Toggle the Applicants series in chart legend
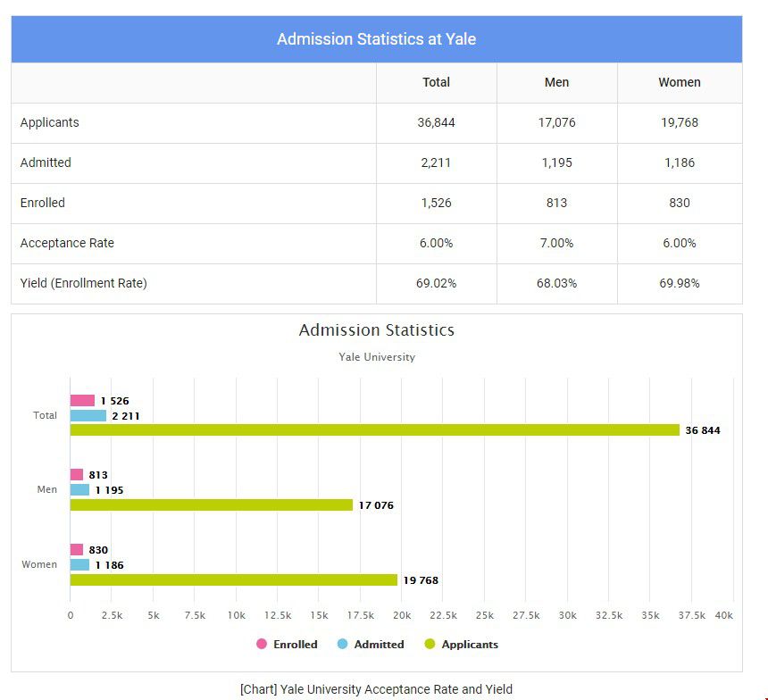 click(462, 644)
